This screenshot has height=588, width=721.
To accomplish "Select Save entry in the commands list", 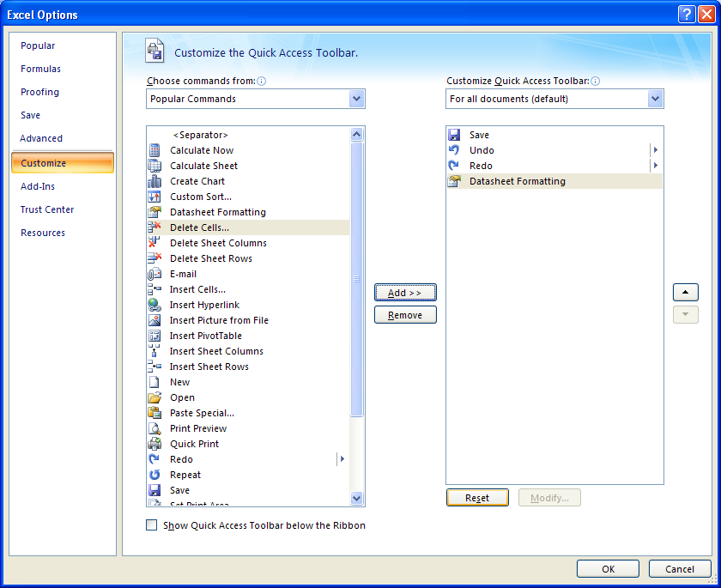I will (248, 490).
